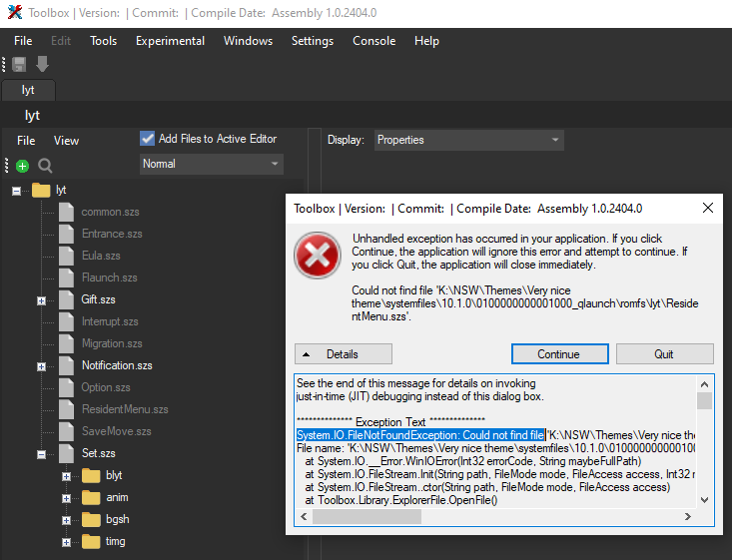Open the Settings menu

313,41
